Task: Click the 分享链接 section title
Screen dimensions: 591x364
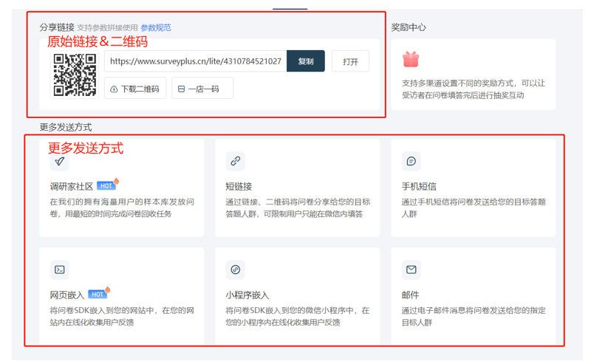Action: pos(57,27)
